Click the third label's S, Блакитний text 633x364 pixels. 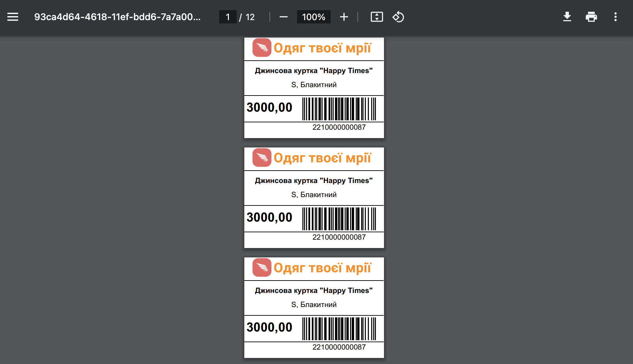[314, 305]
